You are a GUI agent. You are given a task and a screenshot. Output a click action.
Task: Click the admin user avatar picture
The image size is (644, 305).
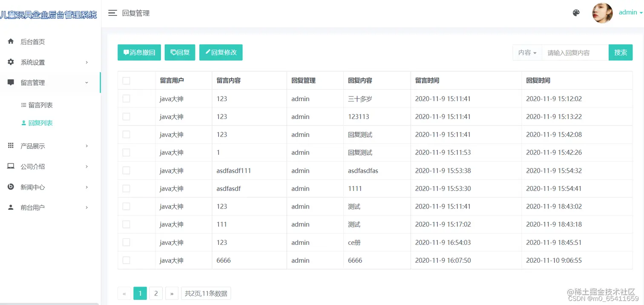coord(602,13)
